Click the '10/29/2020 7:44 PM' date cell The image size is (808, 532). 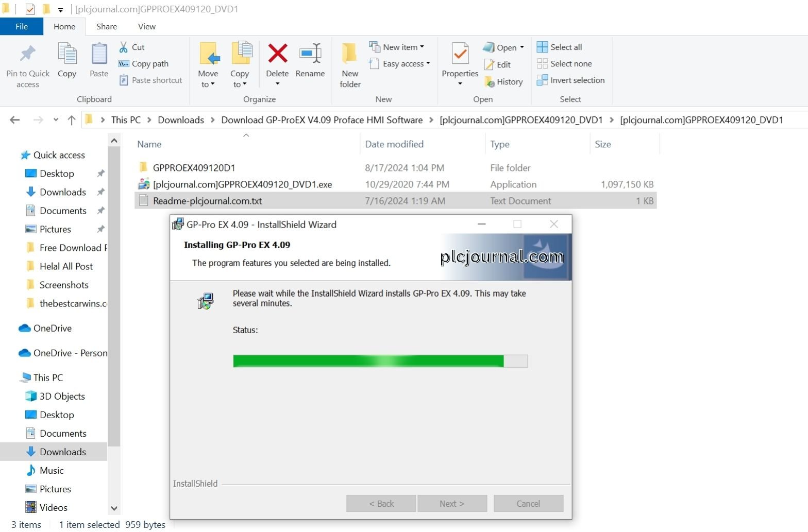[407, 184]
